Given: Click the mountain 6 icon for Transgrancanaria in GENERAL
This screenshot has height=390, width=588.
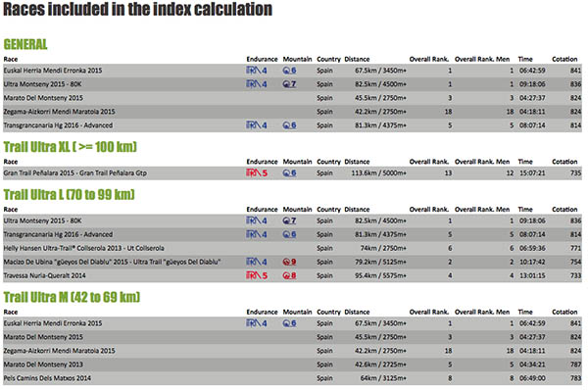Looking at the screenshot, I should 289,125.
